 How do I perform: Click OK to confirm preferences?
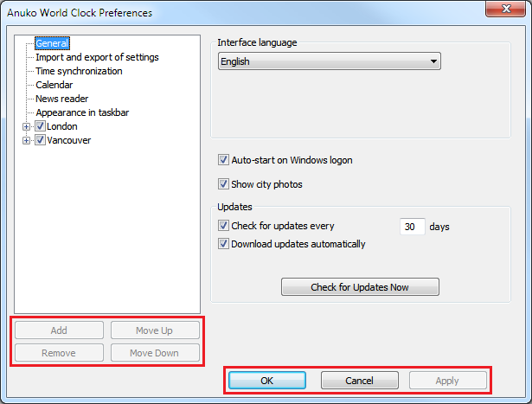[x=266, y=381]
